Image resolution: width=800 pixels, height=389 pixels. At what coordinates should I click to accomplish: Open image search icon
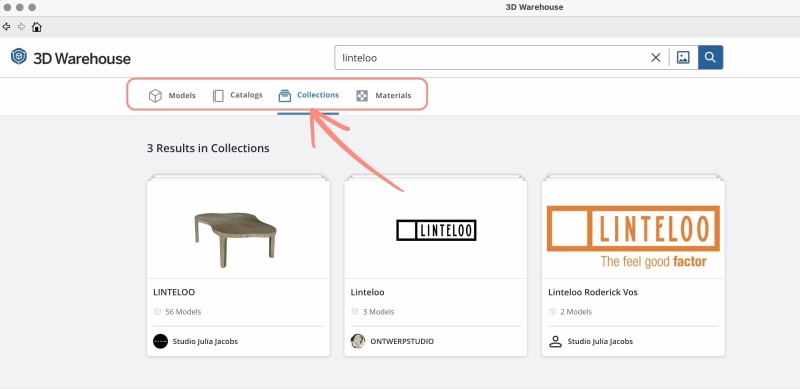tap(683, 58)
